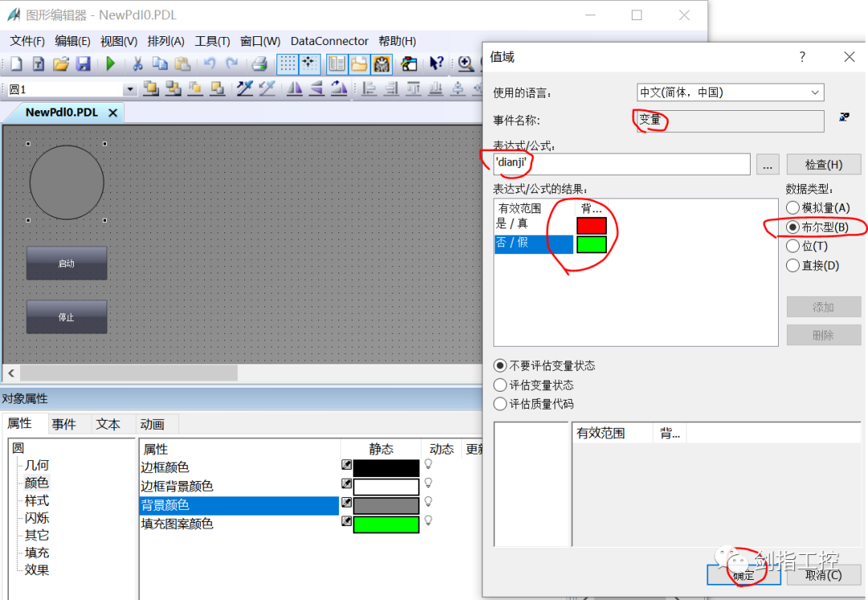868x600 pixels.
Task: Click the green 填充图案颜色 color swatch
Action: [x=387, y=522]
